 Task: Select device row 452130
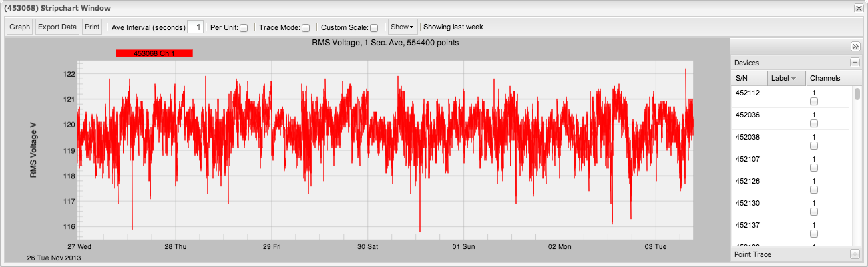pyautogui.click(x=791, y=208)
